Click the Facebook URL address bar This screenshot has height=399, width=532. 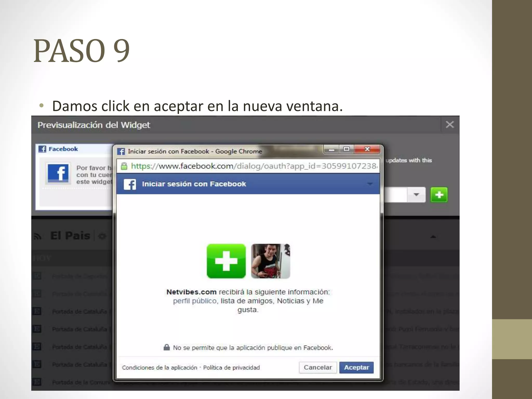click(x=248, y=166)
